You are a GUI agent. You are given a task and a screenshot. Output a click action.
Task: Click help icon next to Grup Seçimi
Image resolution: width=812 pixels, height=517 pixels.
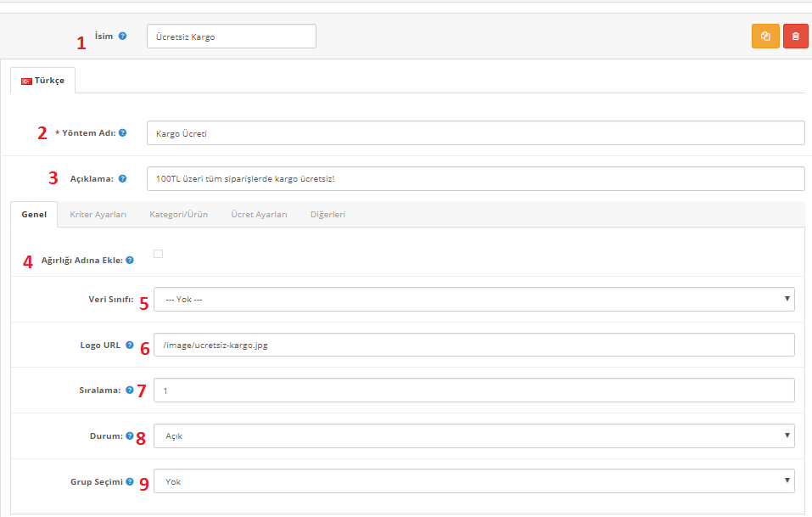[x=129, y=481]
